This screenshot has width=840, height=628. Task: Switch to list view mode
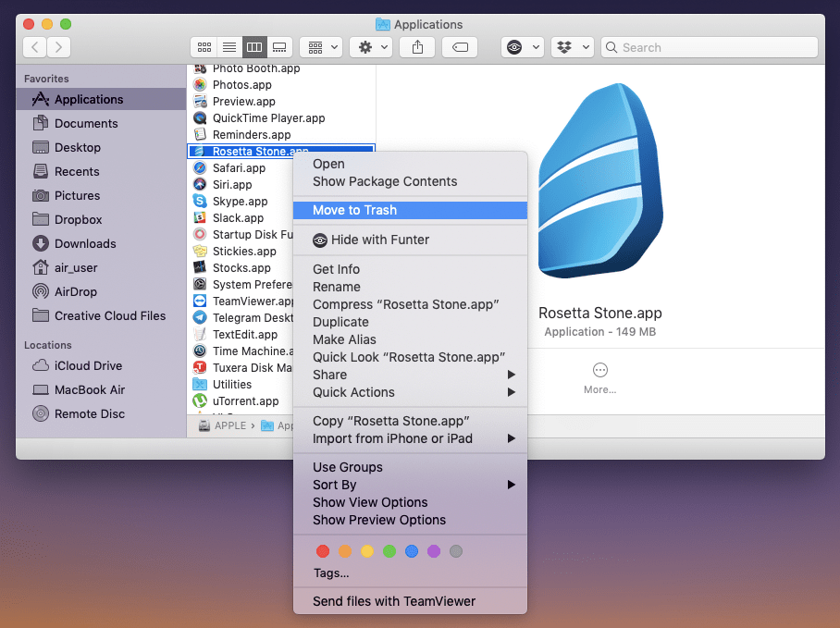(x=229, y=47)
